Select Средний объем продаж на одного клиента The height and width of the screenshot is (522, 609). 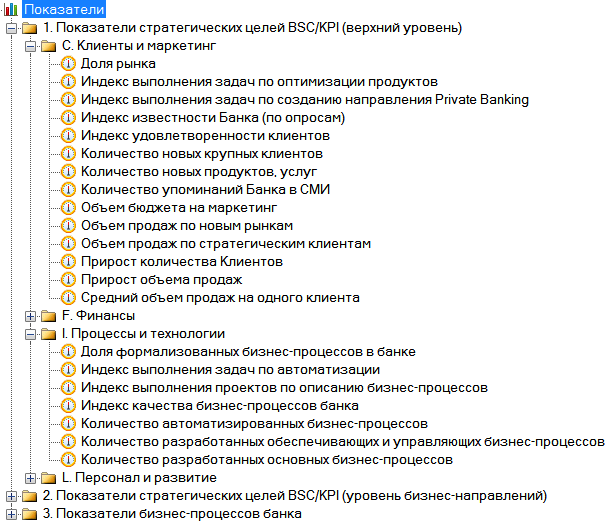pyautogui.click(x=220, y=297)
